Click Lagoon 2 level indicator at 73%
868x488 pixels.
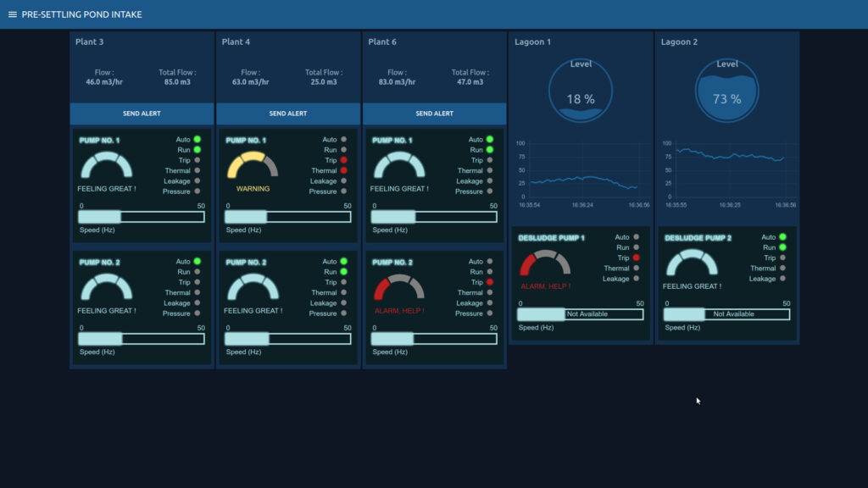pyautogui.click(x=726, y=91)
